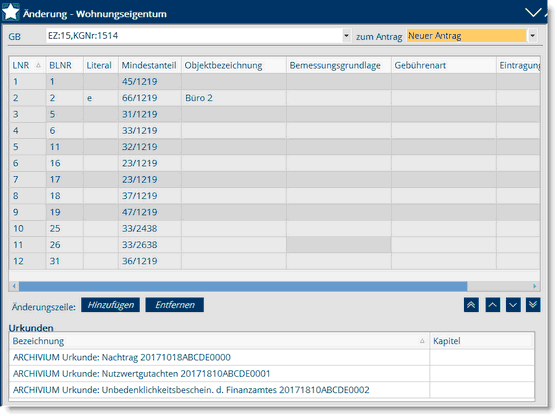Move row to bottom with double-down arrow
This screenshot has height=416, width=557.
click(533, 305)
